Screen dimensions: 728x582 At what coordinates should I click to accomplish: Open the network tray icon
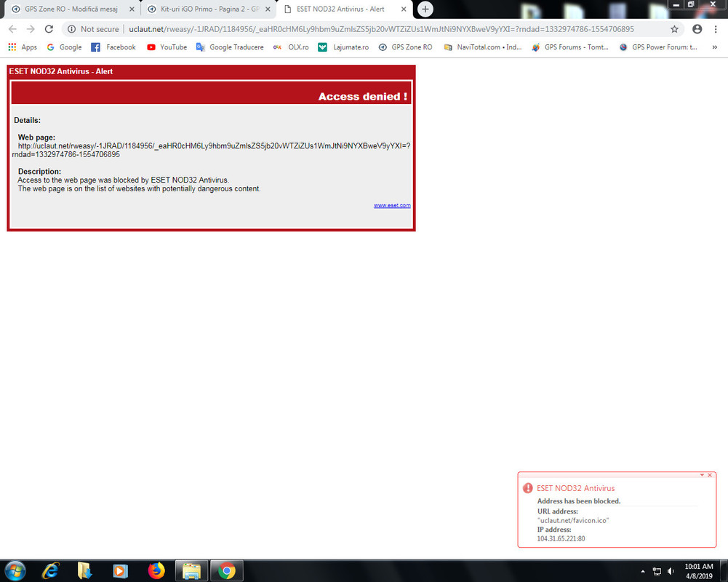pyautogui.click(x=657, y=571)
